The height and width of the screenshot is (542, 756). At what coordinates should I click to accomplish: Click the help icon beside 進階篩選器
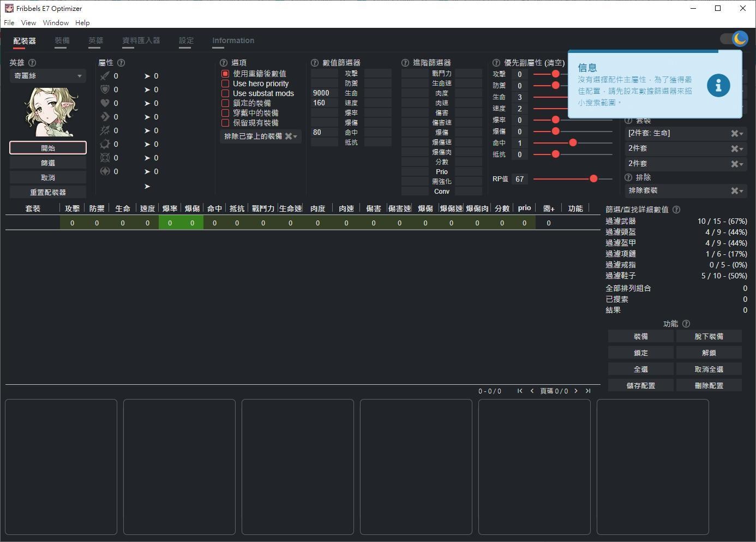tap(405, 63)
